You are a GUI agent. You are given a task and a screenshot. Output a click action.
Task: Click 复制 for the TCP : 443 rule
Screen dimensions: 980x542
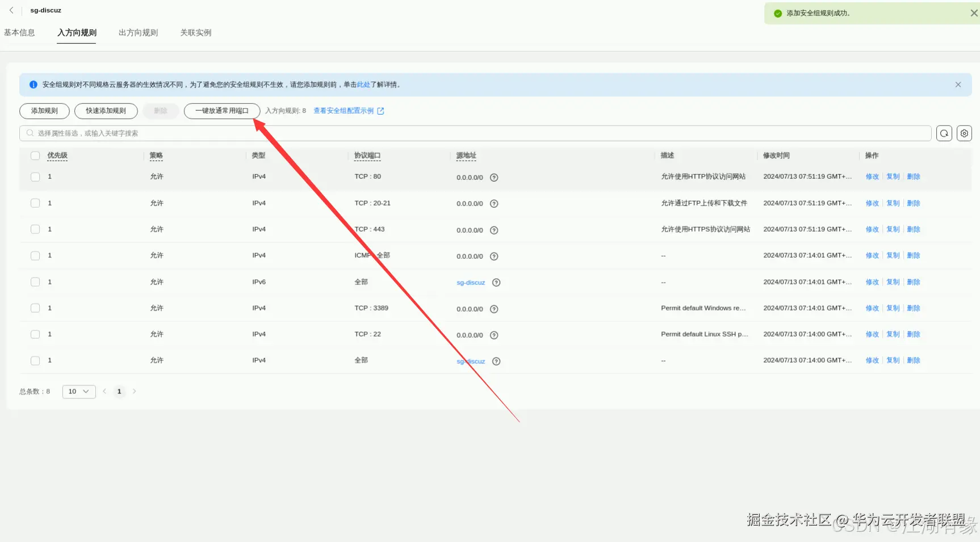[x=893, y=229]
